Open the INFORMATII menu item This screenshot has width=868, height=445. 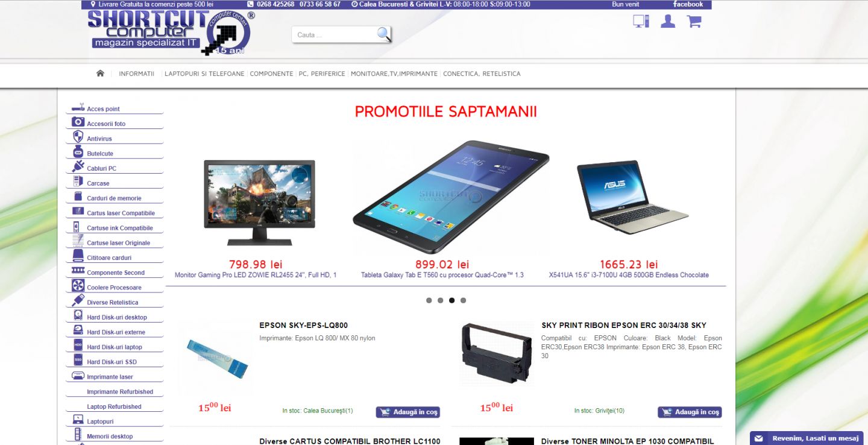137,74
